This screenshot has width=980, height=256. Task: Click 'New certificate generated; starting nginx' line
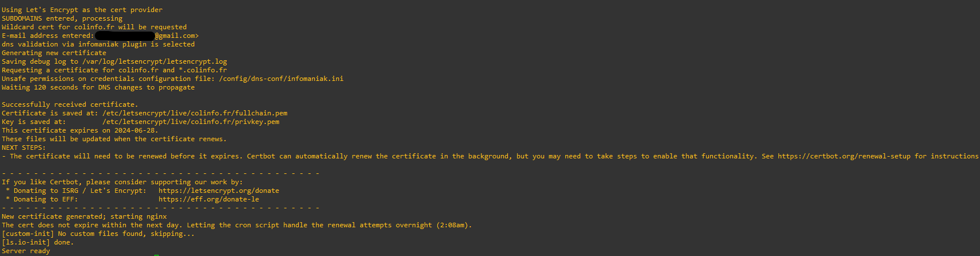tap(84, 216)
